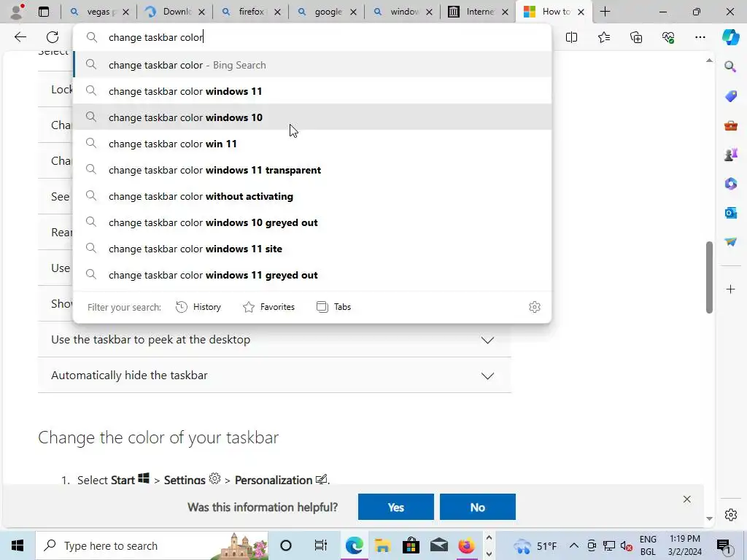Open sidebar Games chess icon
The width and height of the screenshot is (747, 560).
(730, 155)
